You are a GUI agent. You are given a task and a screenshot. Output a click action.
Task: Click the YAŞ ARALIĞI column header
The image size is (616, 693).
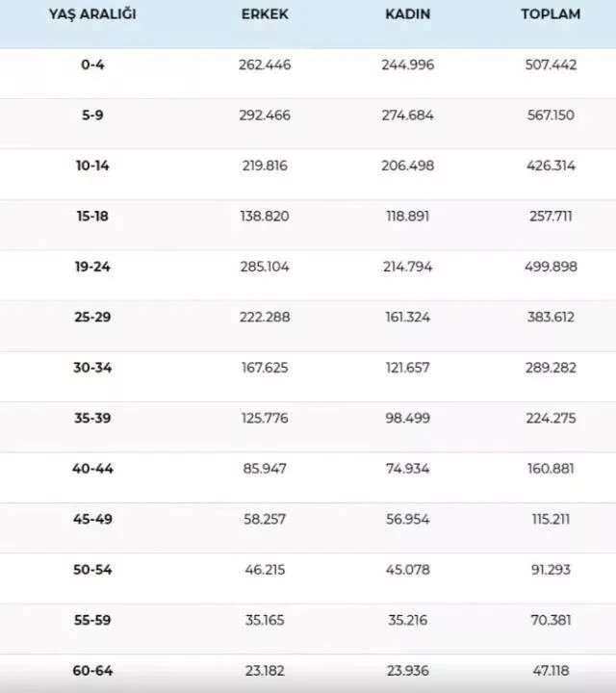click(x=93, y=14)
